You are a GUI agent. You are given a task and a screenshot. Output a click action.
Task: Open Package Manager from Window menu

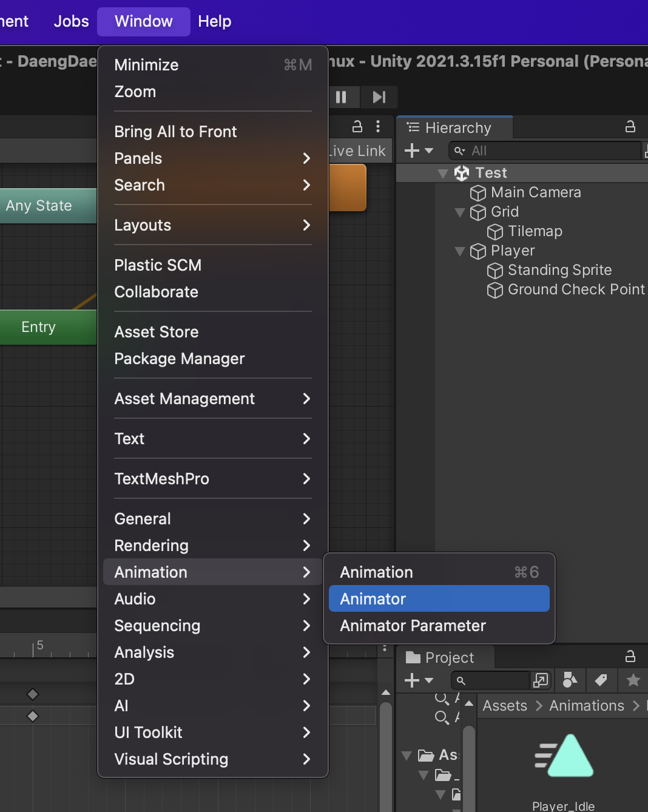pos(213,358)
